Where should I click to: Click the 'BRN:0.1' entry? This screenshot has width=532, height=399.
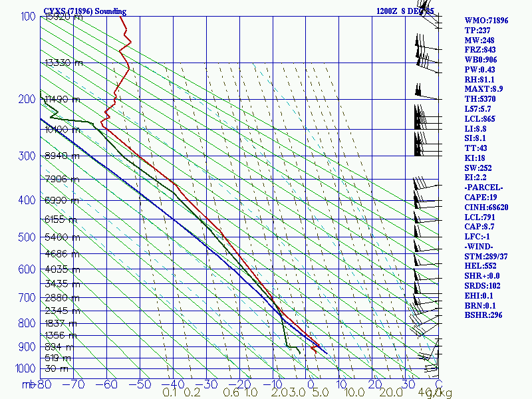click(479, 305)
